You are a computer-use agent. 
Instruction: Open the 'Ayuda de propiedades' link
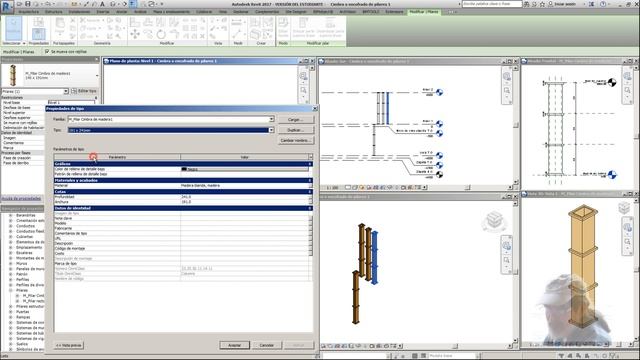coord(21,198)
